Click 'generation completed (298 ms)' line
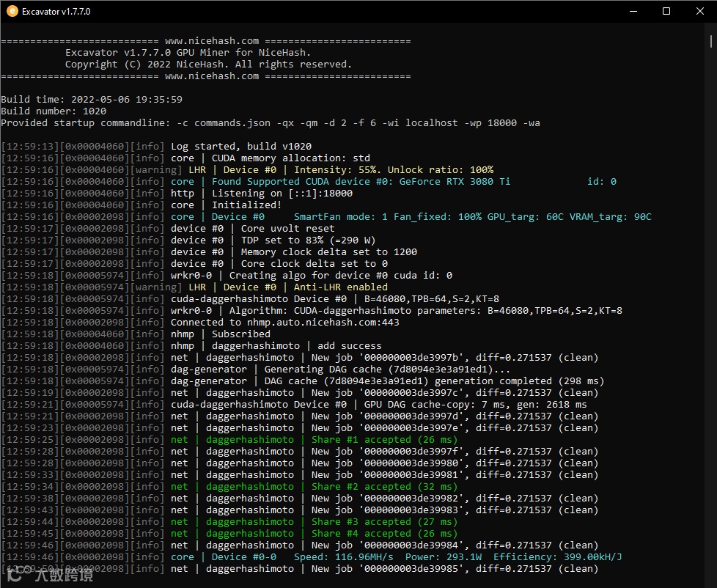Image resolution: width=717 pixels, height=588 pixels. coord(303,381)
